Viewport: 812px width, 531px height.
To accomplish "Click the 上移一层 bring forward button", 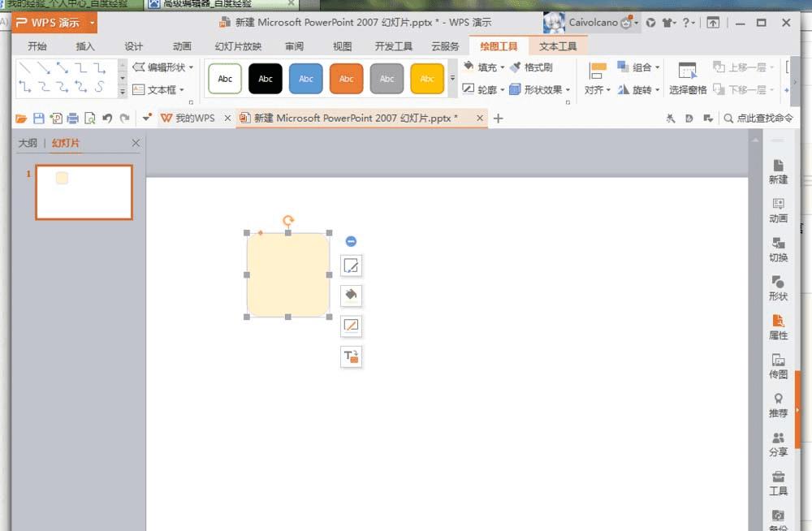I will [x=743, y=67].
